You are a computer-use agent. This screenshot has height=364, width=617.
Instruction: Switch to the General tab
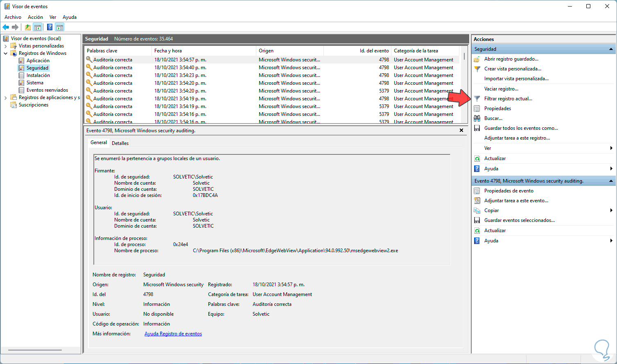pos(99,142)
